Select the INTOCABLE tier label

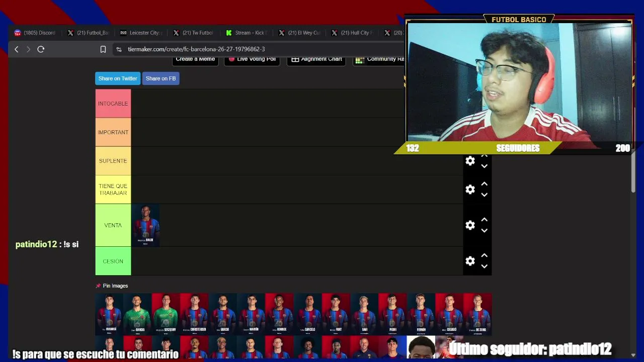click(x=113, y=104)
